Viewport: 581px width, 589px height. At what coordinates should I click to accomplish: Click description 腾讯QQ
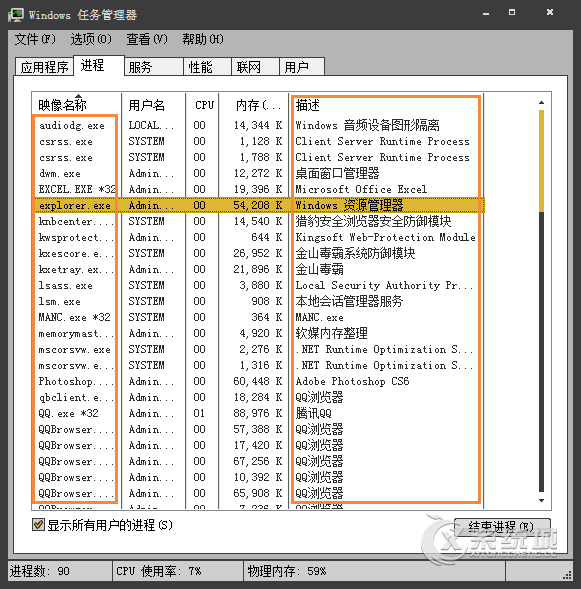[314, 414]
